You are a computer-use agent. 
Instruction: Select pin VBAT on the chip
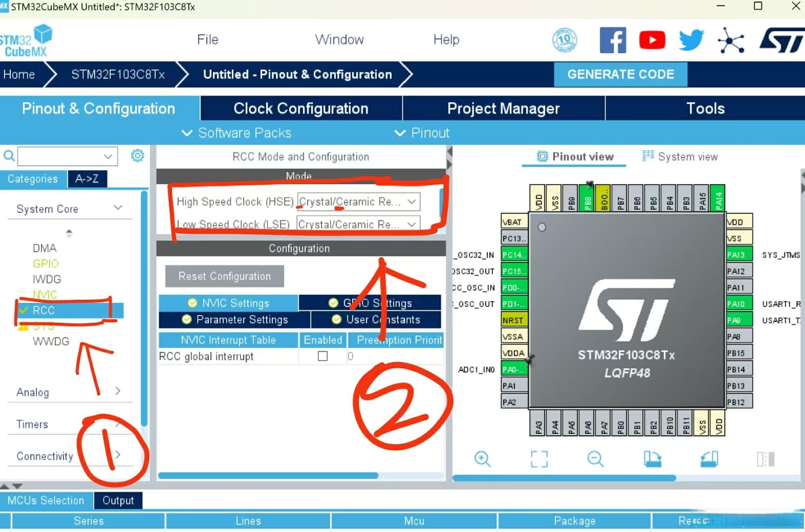coord(514,222)
